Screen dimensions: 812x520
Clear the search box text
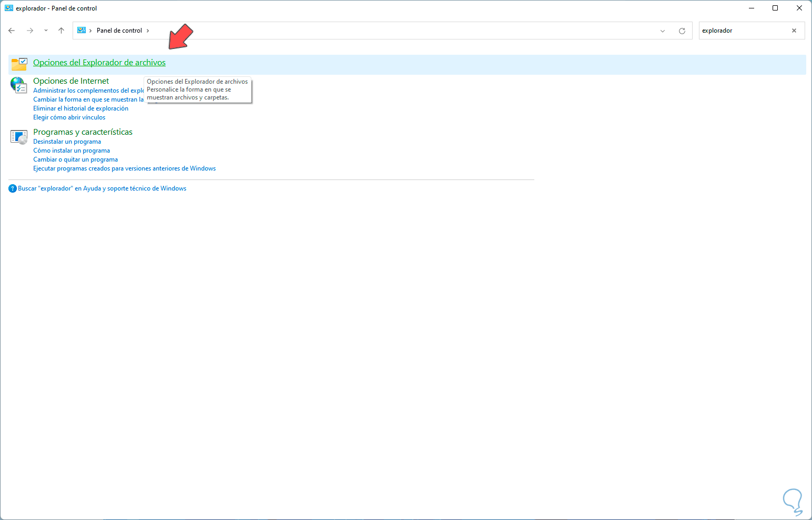[x=794, y=31]
